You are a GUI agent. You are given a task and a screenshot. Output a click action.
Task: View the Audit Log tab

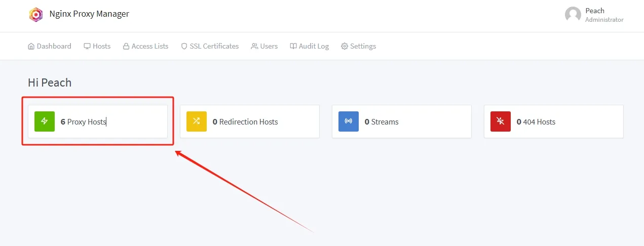point(310,46)
